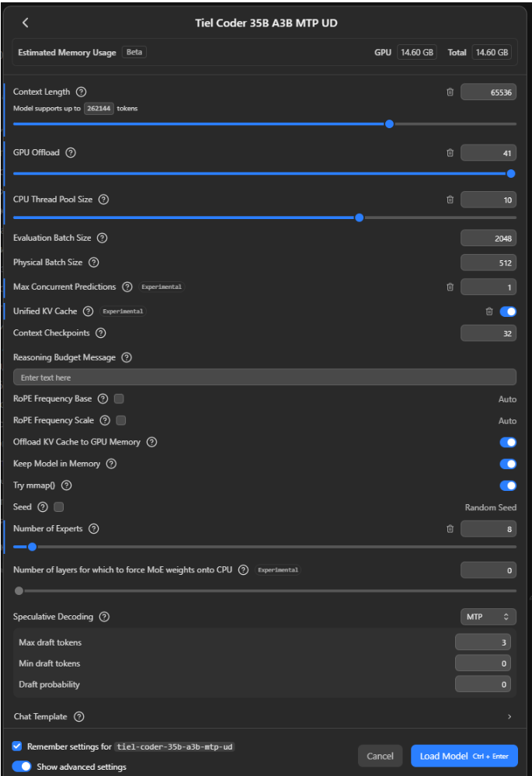This screenshot has height=776, width=532.
Task: Check the Seed checkbox
Action: pyautogui.click(x=58, y=506)
